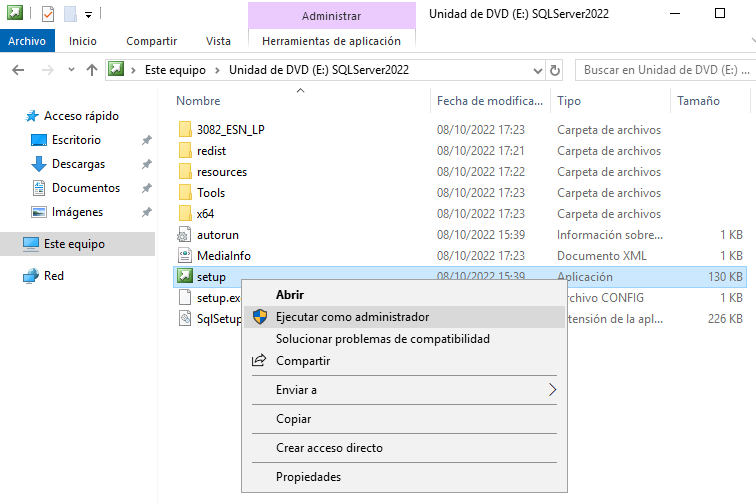Open the recent locations dropdown

coord(71,70)
